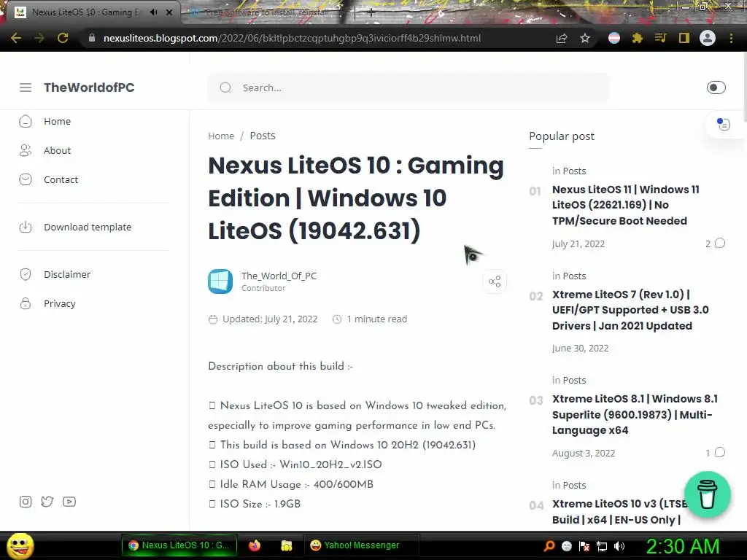Image resolution: width=747 pixels, height=560 pixels.
Task: Click the 'Updated: July 21, 2022' text
Action: coord(270,319)
